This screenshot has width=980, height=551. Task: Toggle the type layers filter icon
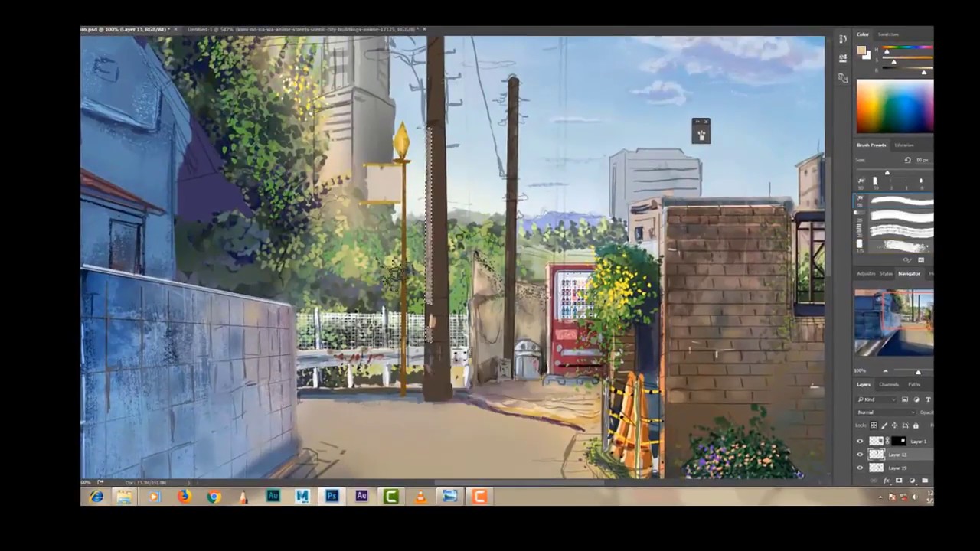pos(928,399)
